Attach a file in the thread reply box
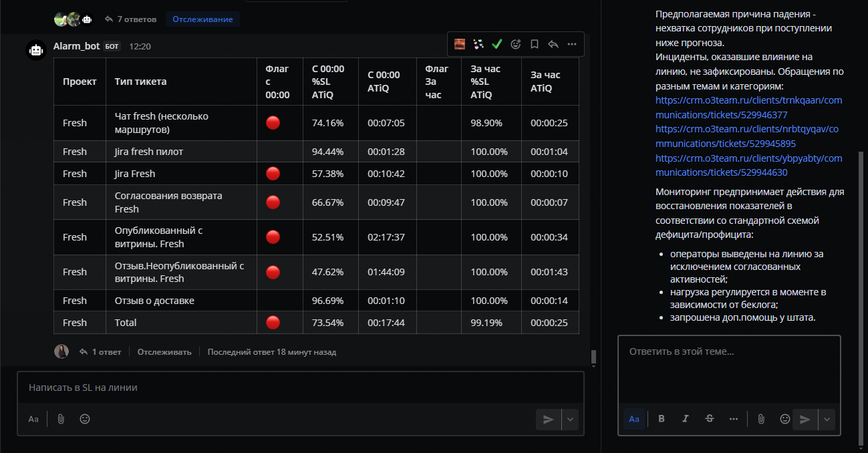The image size is (868, 453). (x=760, y=419)
